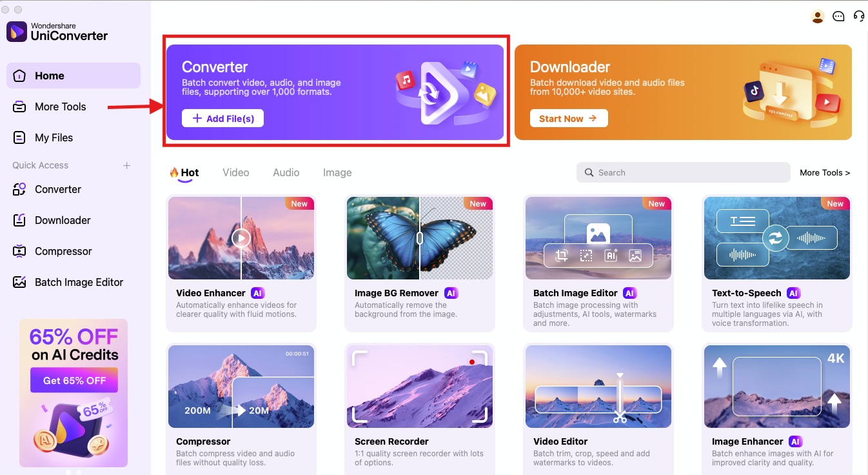Click the My Files document icon
This screenshot has height=475, width=868.
19,137
